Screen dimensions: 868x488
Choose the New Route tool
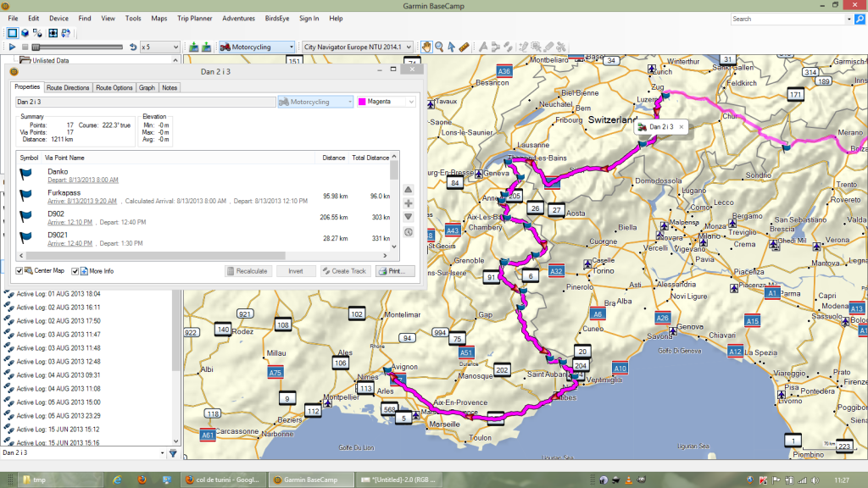[x=495, y=47]
